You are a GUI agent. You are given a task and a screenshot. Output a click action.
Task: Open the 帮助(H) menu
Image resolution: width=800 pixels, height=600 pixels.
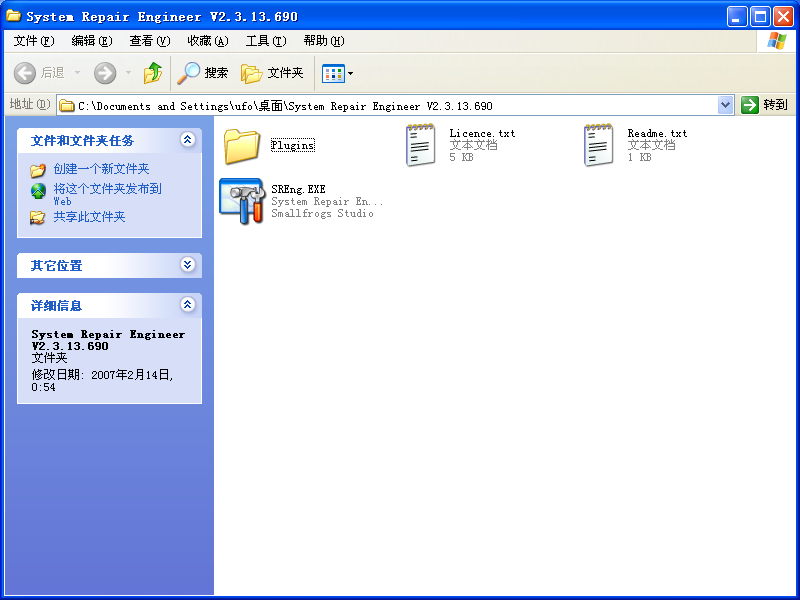coord(324,41)
